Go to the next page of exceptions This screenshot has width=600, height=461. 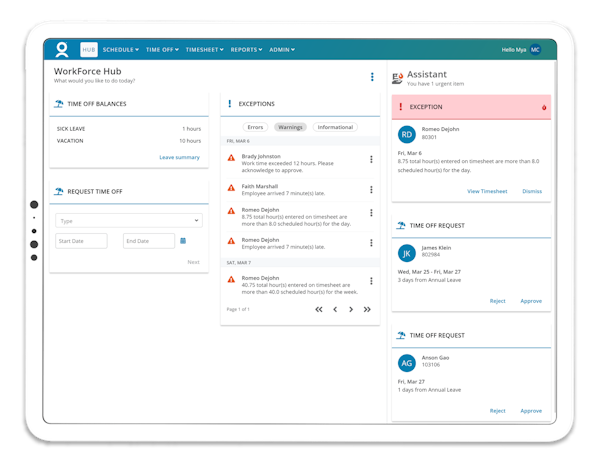point(351,310)
